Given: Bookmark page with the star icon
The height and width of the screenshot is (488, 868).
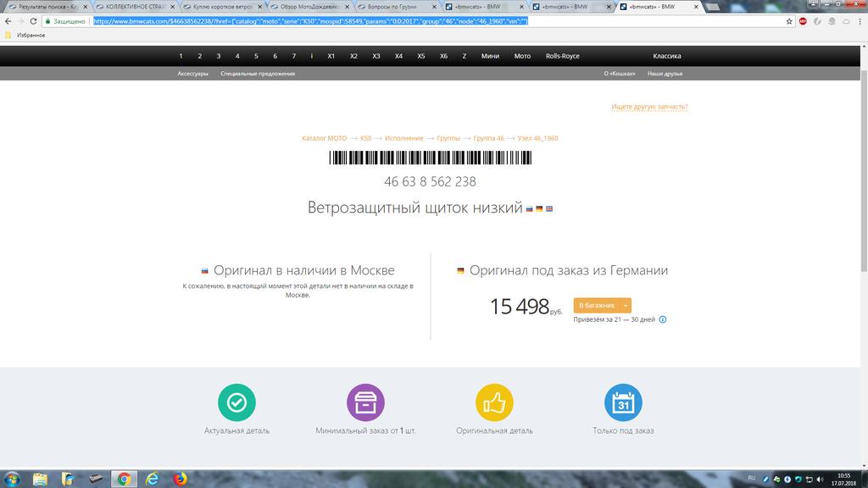Looking at the screenshot, I should (x=787, y=21).
